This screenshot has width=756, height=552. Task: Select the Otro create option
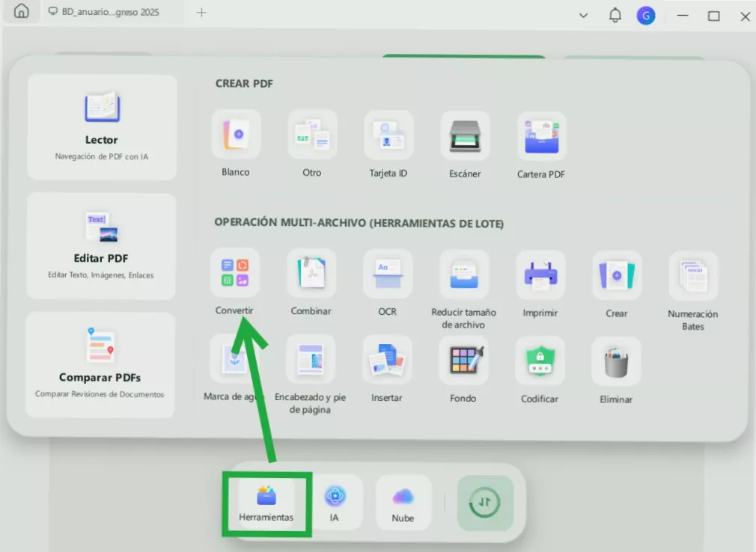click(x=312, y=135)
